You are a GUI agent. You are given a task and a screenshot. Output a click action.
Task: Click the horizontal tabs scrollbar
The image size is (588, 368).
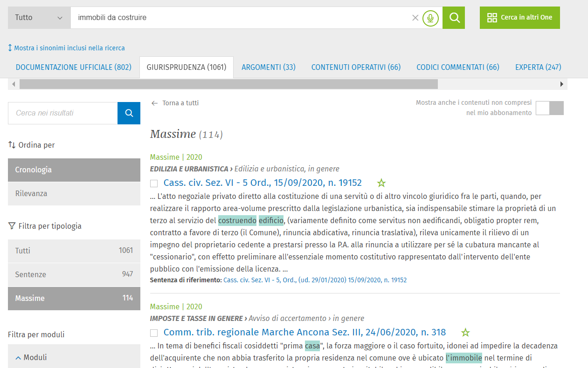pyautogui.click(x=228, y=84)
